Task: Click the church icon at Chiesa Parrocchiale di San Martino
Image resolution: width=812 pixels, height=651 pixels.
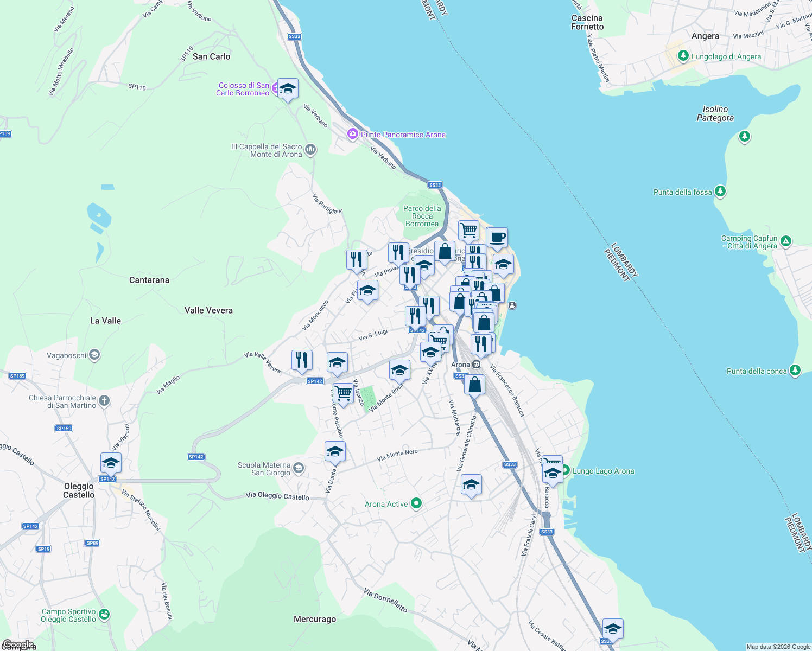Action: (103, 401)
